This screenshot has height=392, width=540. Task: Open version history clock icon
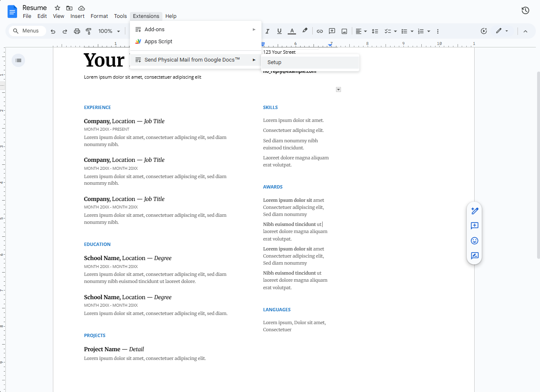tap(525, 10)
